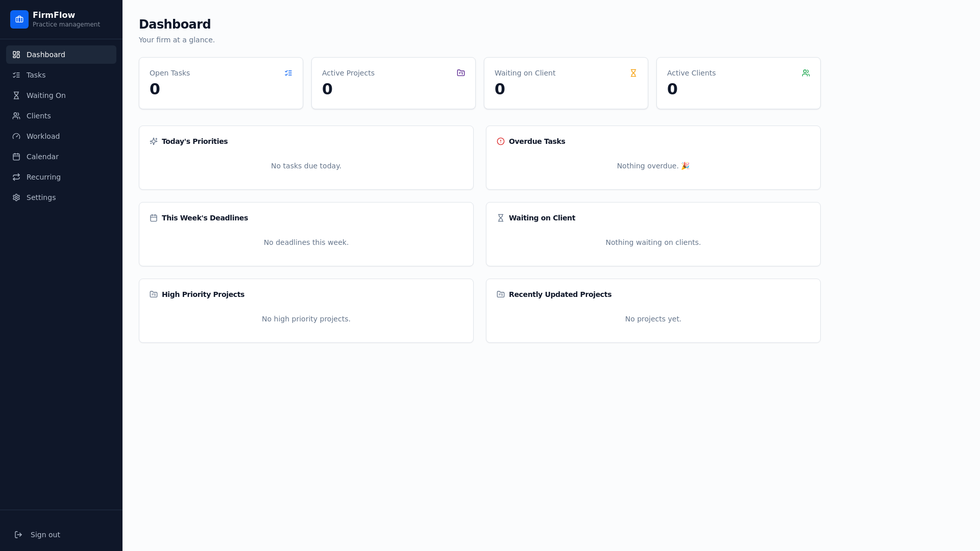Select the Open Tasks count card

tap(221, 83)
